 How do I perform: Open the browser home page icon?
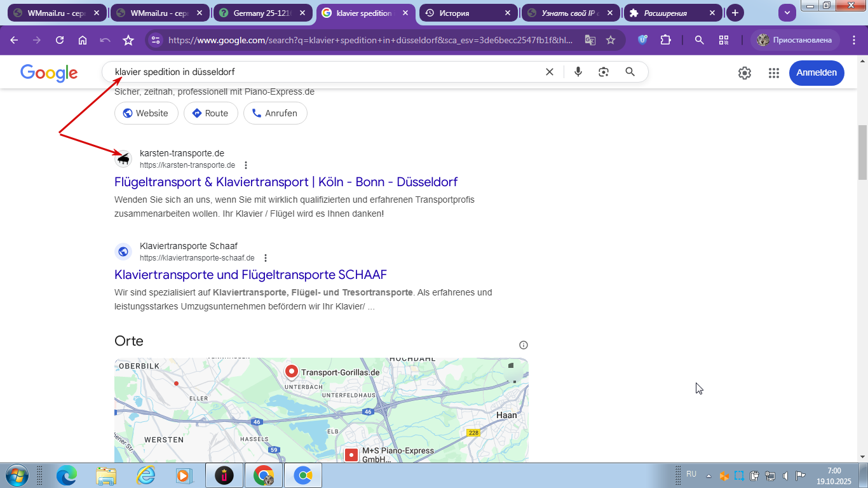click(83, 40)
